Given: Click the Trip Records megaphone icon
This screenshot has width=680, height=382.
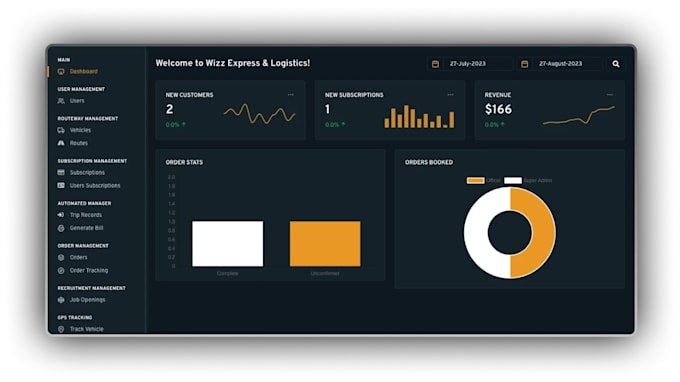Looking at the screenshot, I should [61, 215].
